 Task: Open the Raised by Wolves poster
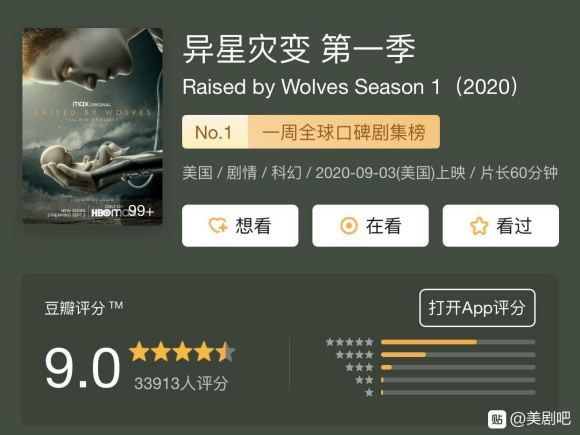(92, 126)
